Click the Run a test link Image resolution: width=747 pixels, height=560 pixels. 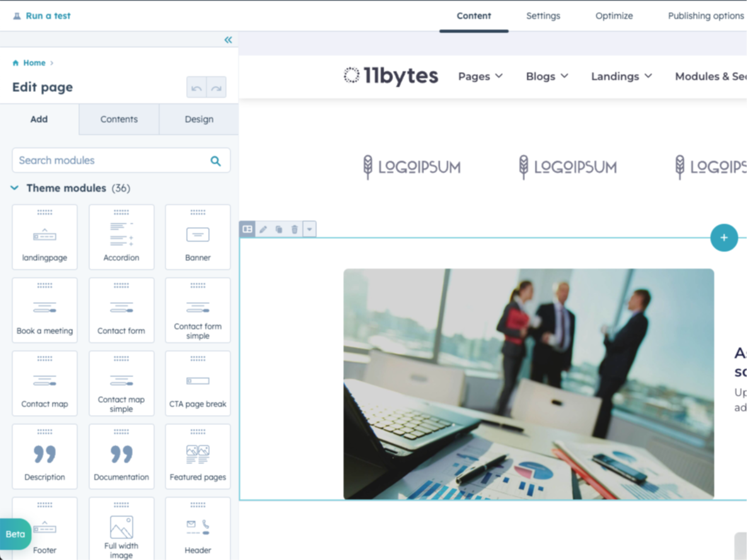pos(42,16)
